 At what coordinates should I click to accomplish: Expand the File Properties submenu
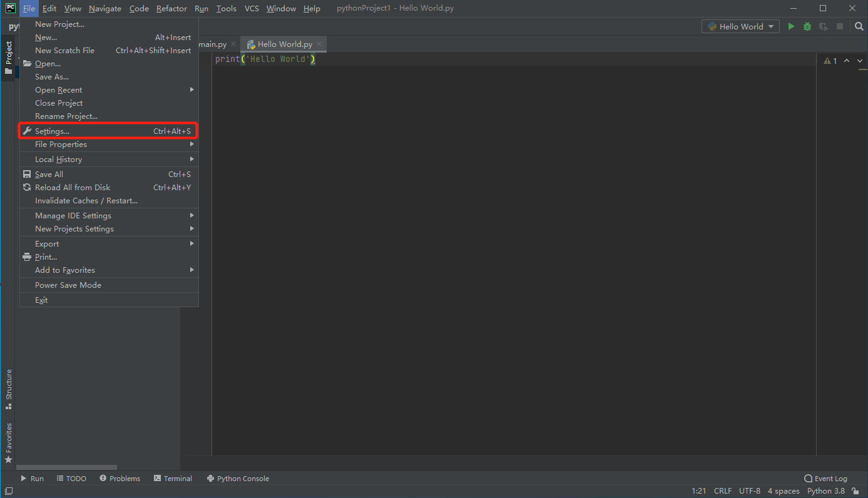(x=109, y=145)
